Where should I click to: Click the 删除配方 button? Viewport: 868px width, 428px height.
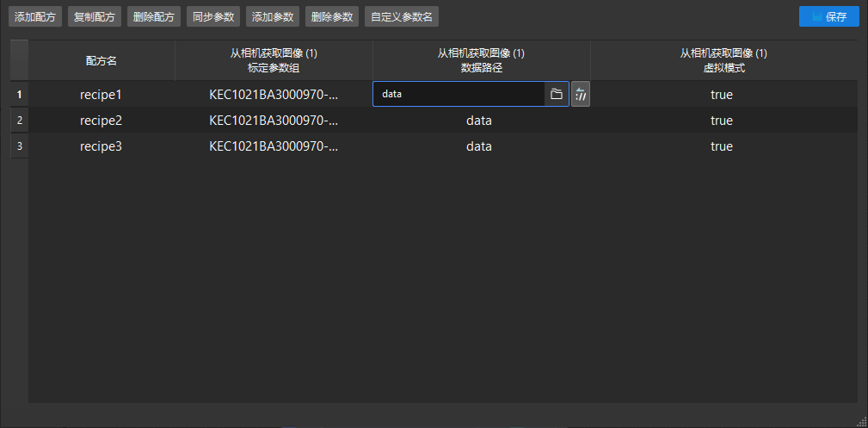pos(154,16)
